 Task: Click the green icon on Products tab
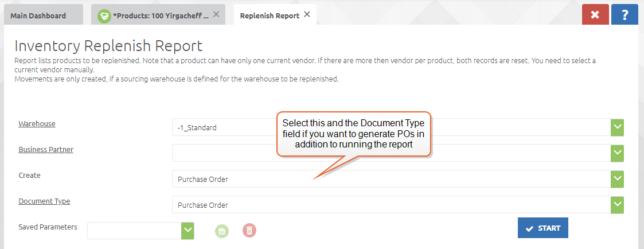(x=104, y=15)
